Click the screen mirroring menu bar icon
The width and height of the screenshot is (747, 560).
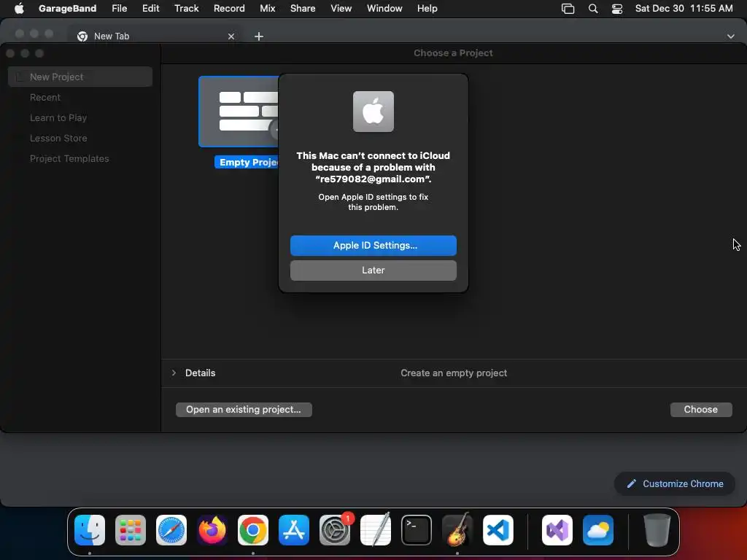click(x=568, y=8)
